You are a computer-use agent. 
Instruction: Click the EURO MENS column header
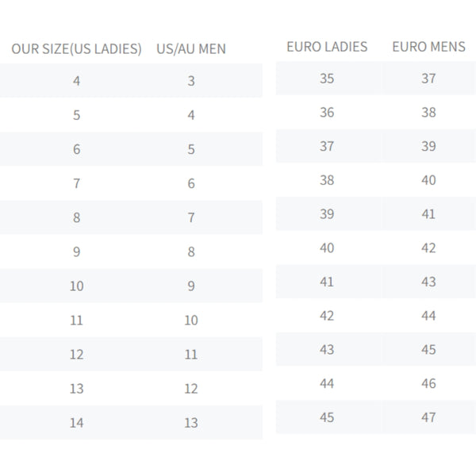pos(428,47)
